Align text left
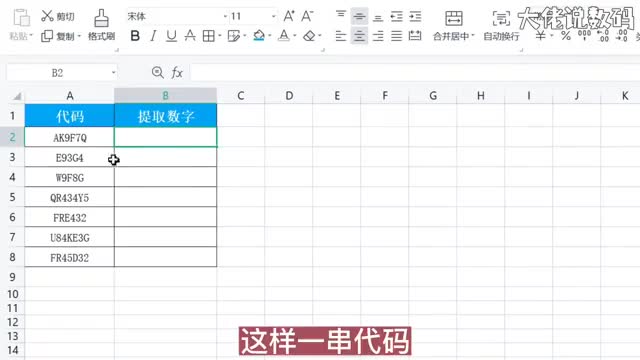 coord(341,36)
